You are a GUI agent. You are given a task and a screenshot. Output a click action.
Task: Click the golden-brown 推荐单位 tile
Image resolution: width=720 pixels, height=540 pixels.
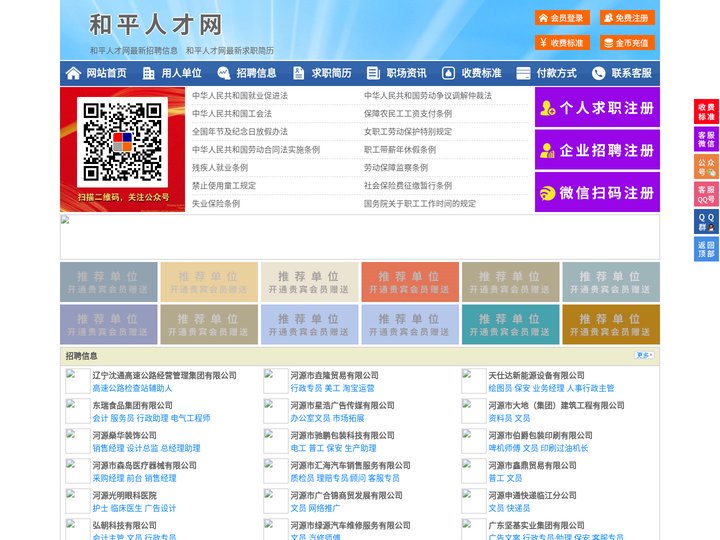(611, 324)
